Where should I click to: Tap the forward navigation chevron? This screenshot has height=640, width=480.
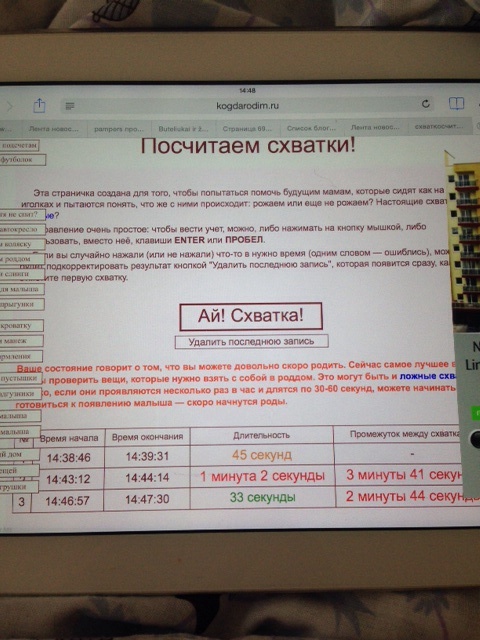(x=10, y=107)
